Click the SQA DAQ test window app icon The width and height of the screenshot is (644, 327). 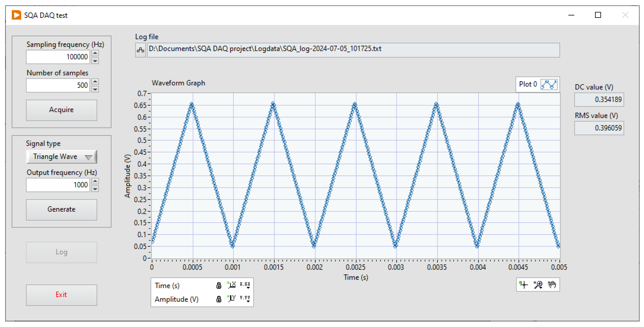(16, 15)
